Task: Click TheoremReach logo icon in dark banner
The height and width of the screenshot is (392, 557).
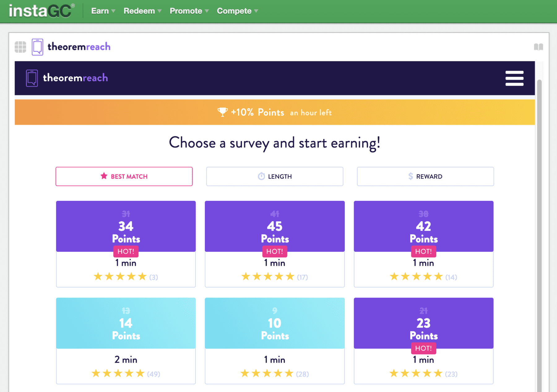Action: click(32, 78)
